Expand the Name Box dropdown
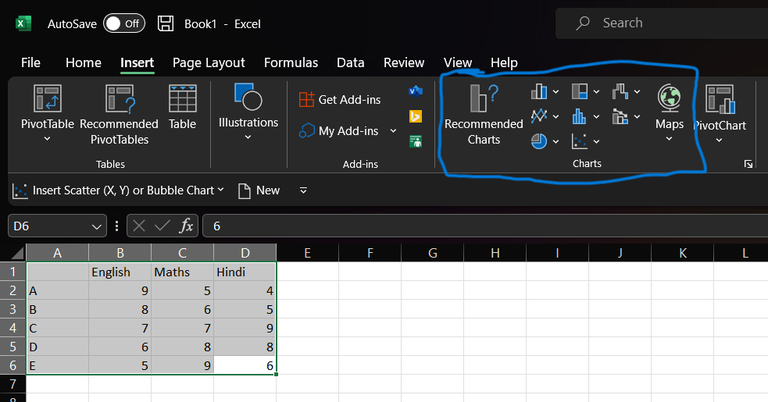The width and height of the screenshot is (768, 402). pyautogui.click(x=97, y=227)
